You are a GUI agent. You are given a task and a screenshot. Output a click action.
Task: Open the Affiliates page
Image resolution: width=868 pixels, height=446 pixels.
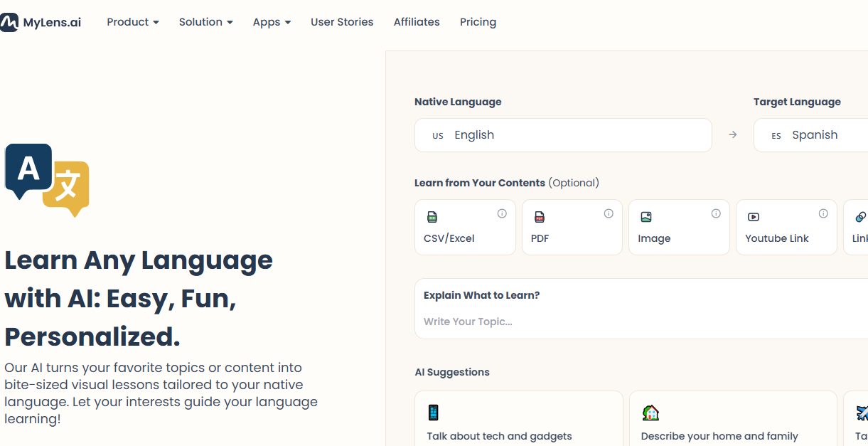(x=417, y=22)
